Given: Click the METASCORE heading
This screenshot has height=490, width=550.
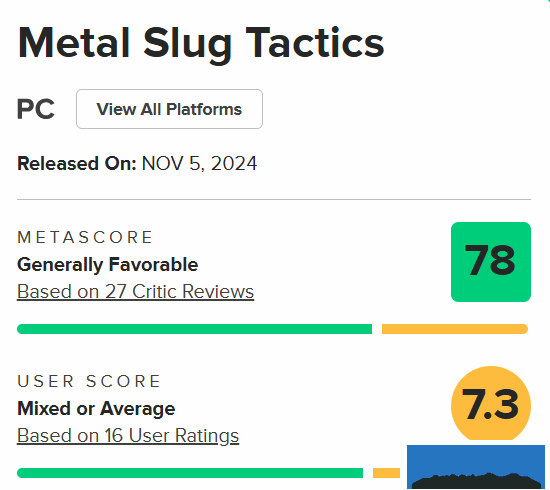Looking at the screenshot, I should click(x=85, y=237).
